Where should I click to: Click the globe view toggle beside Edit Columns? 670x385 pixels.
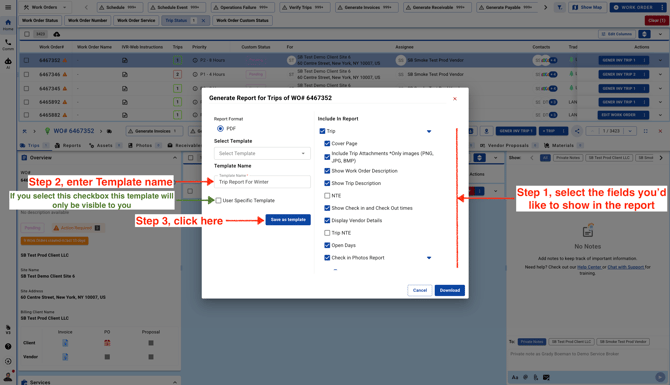(x=644, y=34)
